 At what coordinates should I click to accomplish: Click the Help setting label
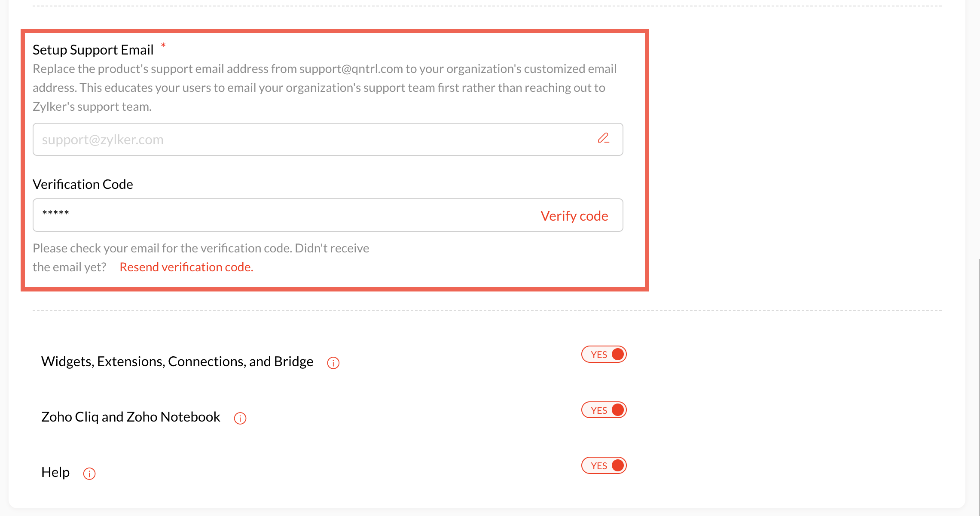(x=55, y=472)
